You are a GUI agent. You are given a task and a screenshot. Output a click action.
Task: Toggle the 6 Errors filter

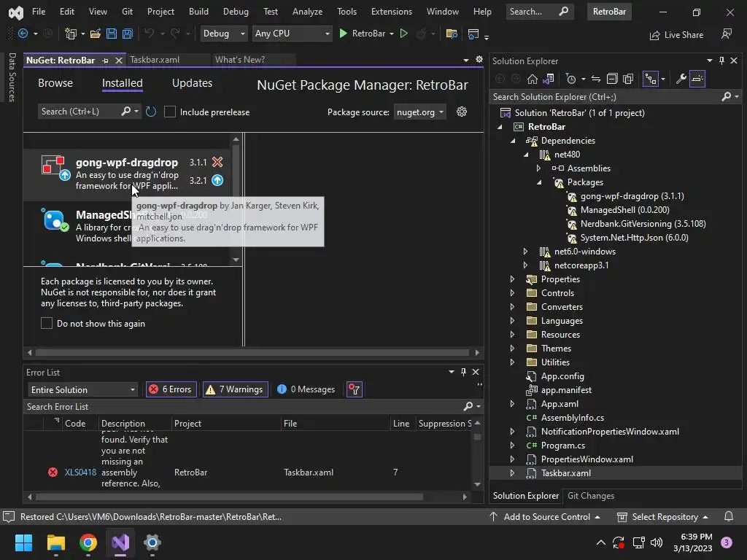[x=171, y=389]
